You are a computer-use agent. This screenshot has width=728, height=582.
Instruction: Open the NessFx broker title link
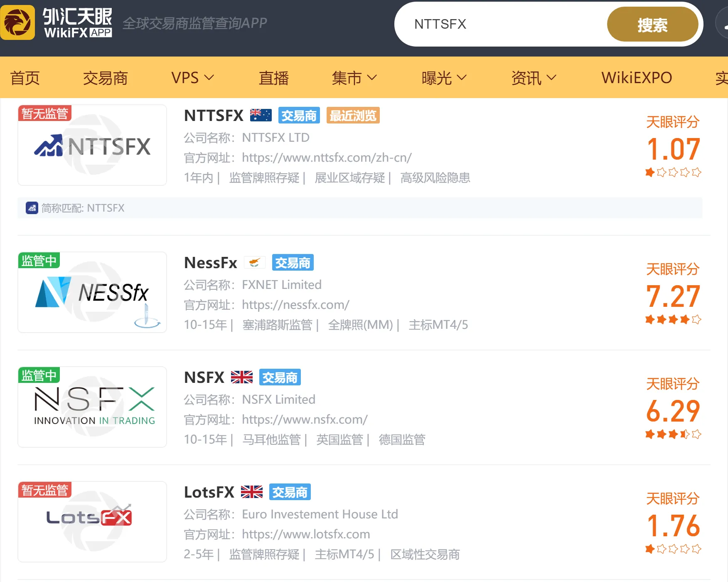pos(210,262)
